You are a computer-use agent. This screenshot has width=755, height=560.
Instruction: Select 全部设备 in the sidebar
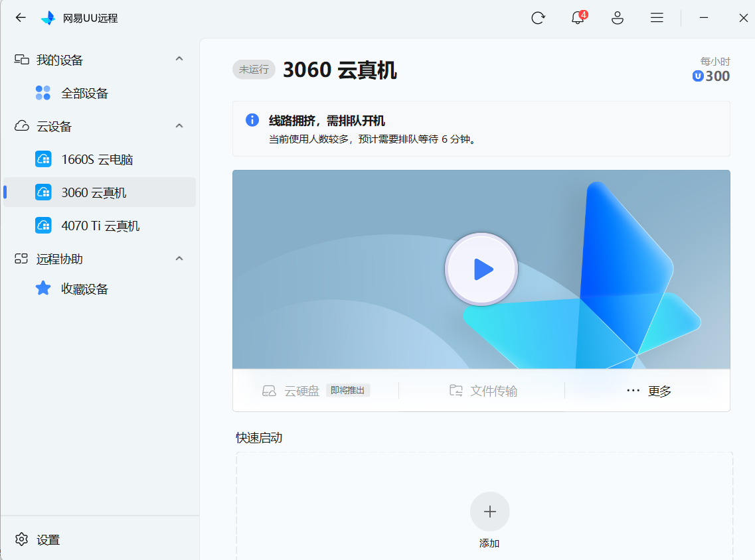coord(99,93)
